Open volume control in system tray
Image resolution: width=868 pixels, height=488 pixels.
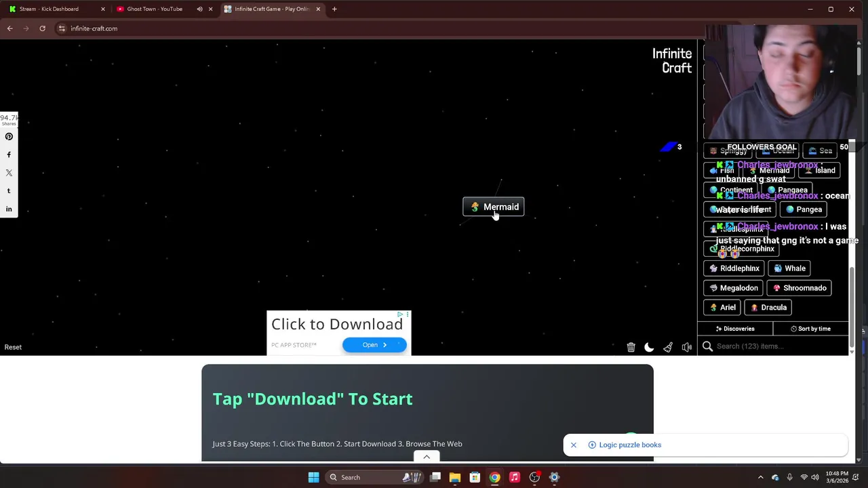(815, 477)
